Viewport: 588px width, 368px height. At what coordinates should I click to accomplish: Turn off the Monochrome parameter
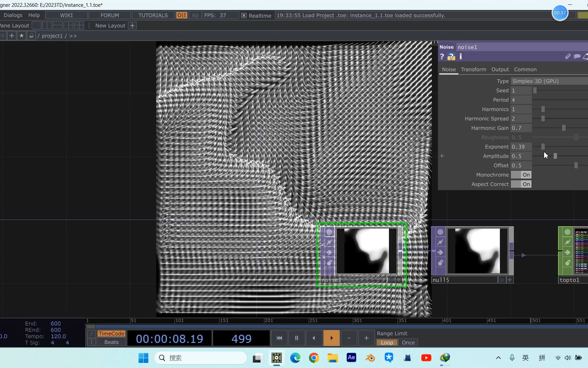pos(522,174)
